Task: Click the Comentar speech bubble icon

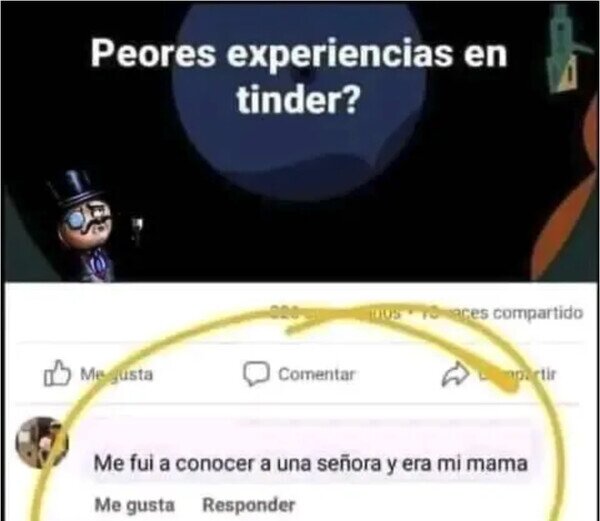Action: point(256,373)
